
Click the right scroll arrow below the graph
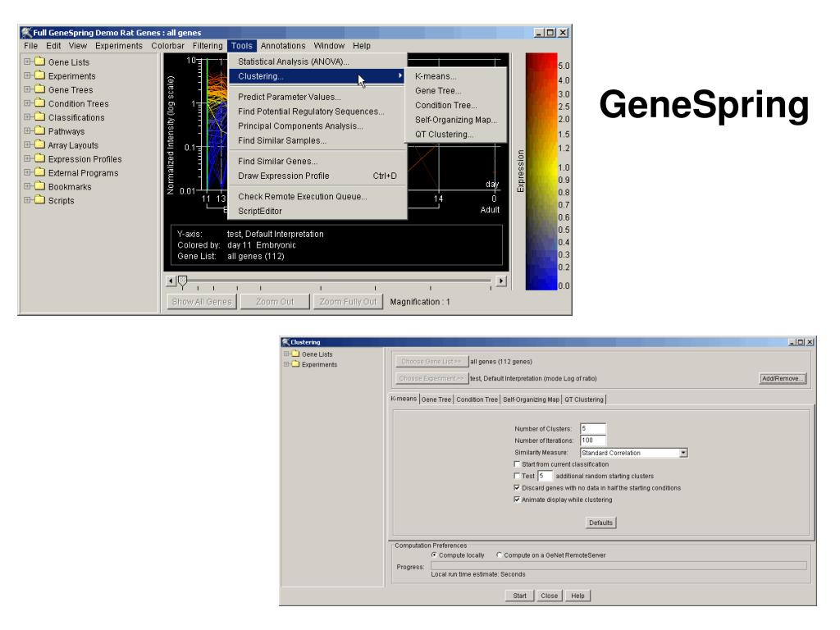click(x=501, y=281)
